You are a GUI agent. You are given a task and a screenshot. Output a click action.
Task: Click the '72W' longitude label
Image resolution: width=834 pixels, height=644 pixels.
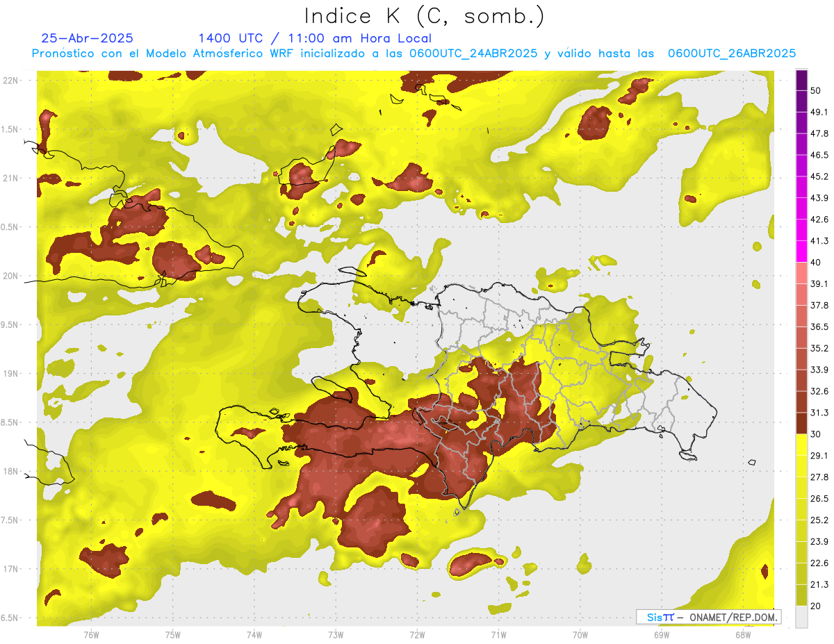(x=417, y=634)
